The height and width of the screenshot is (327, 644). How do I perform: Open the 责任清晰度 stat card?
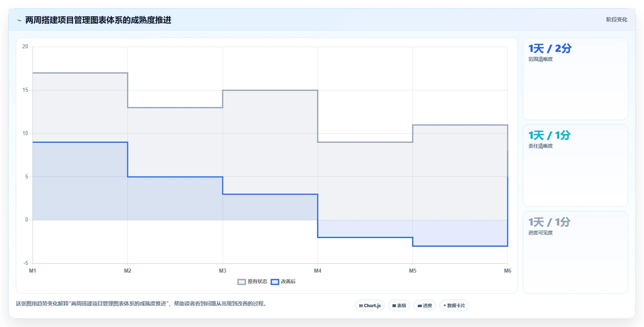click(x=575, y=166)
